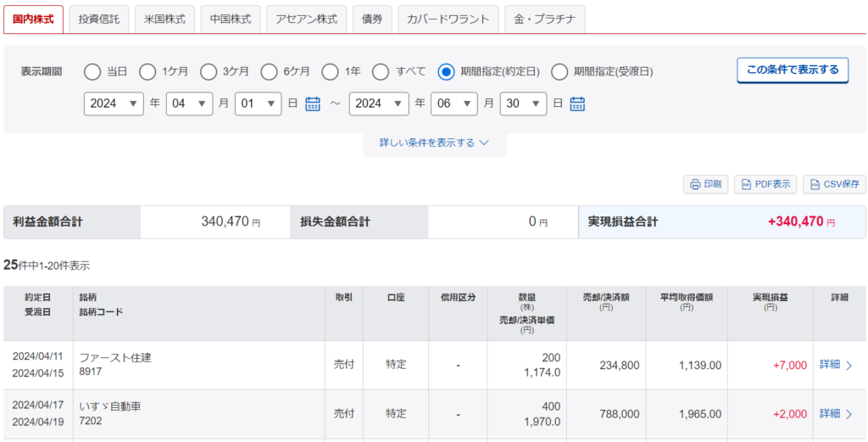868x442 pixels.
Task: Select the 当日 radio button
Action: coord(92,71)
